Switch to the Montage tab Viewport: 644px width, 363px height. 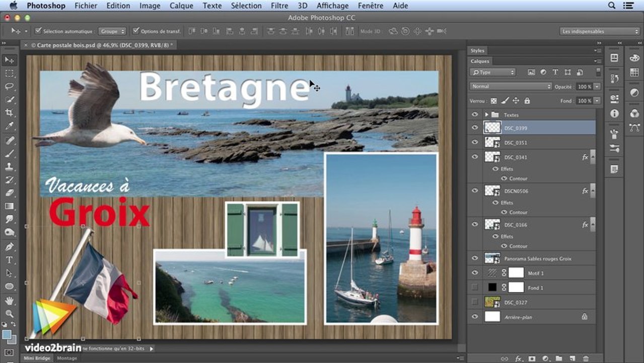point(67,358)
